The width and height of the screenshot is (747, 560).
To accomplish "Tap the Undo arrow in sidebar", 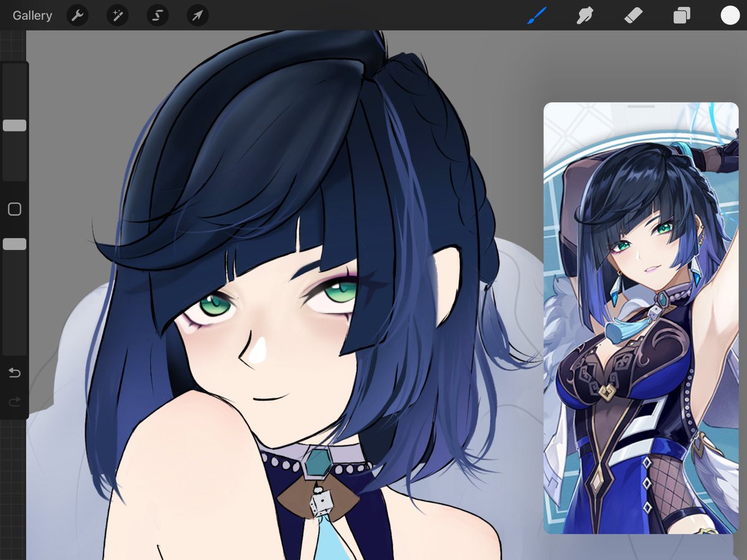I will coord(14,373).
